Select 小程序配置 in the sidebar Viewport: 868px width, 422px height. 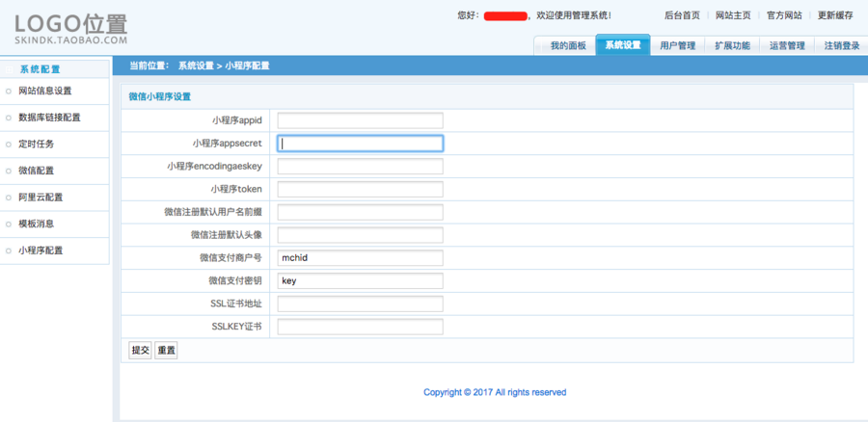[x=41, y=250]
